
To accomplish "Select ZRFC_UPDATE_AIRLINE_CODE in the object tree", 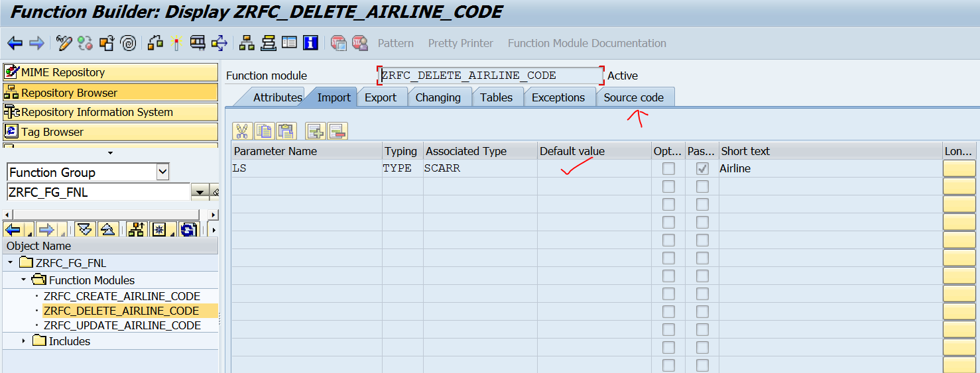I will point(123,326).
